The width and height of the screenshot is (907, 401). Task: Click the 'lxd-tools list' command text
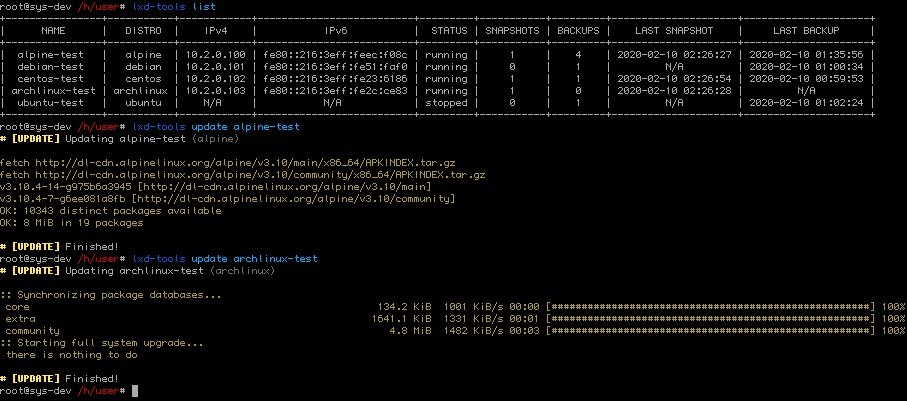(x=174, y=7)
